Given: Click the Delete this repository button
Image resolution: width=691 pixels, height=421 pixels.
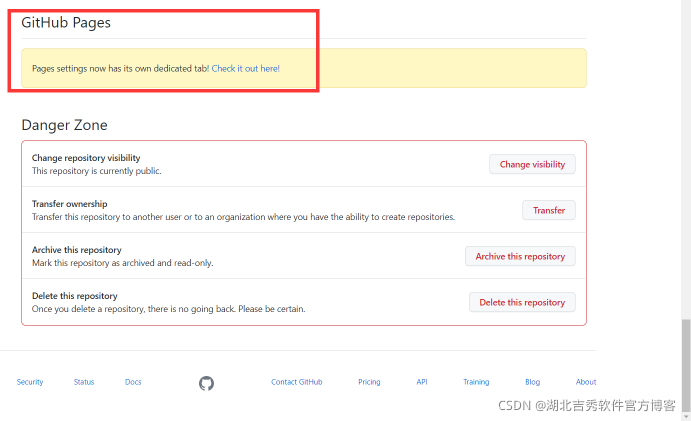Looking at the screenshot, I should tap(522, 302).
